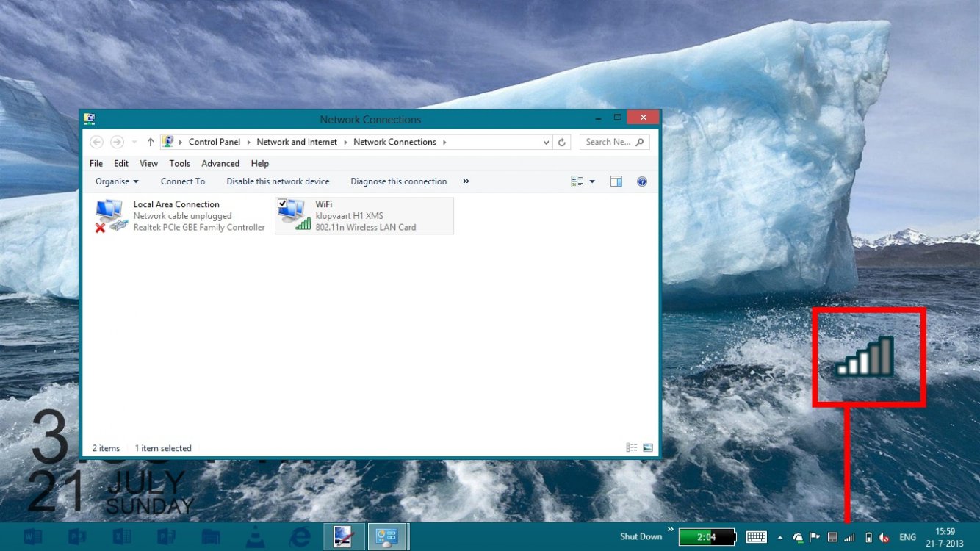Click "Network cable unplugged" status text
Screen dimensions: 980x551
182,216
